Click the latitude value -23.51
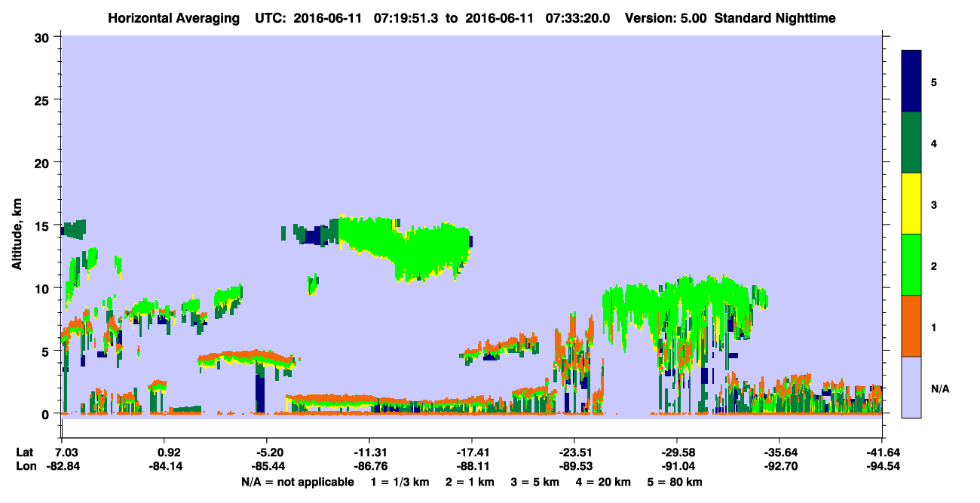The image size is (980, 503). [574, 452]
